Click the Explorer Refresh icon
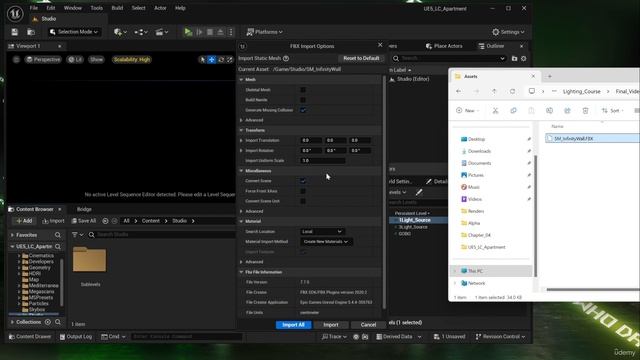 coord(512,91)
